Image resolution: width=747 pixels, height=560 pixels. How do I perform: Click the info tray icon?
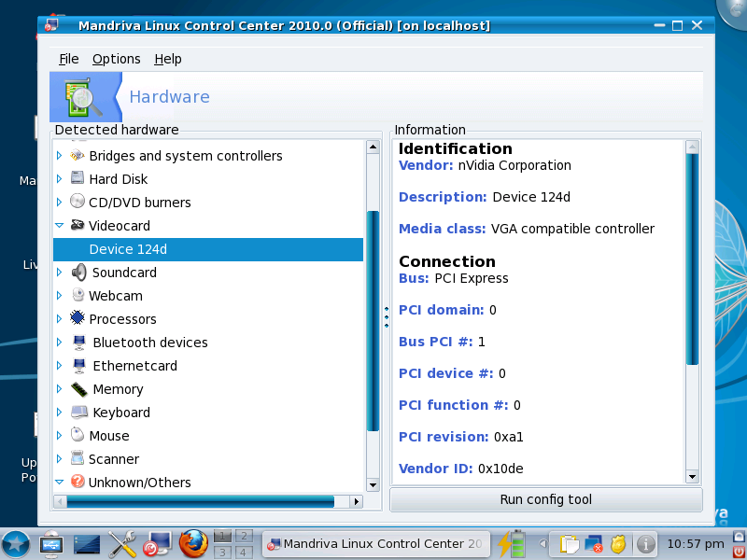[x=645, y=544]
